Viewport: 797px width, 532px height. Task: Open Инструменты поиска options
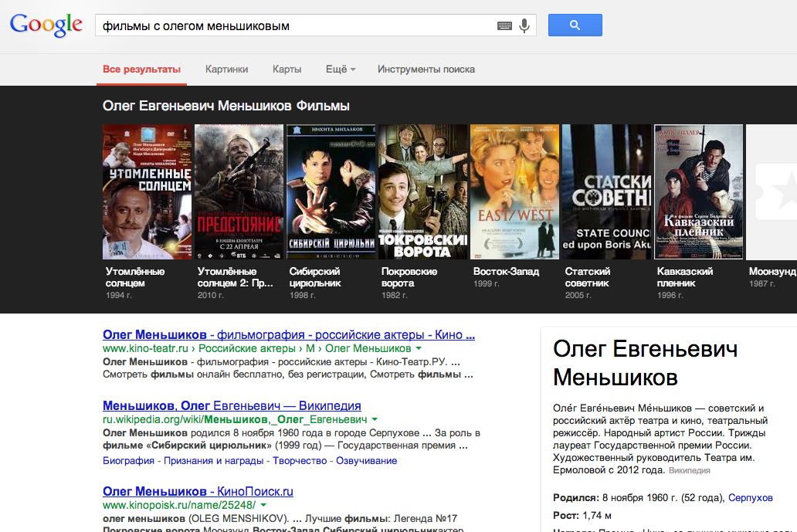pyautogui.click(x=426, y=69)
